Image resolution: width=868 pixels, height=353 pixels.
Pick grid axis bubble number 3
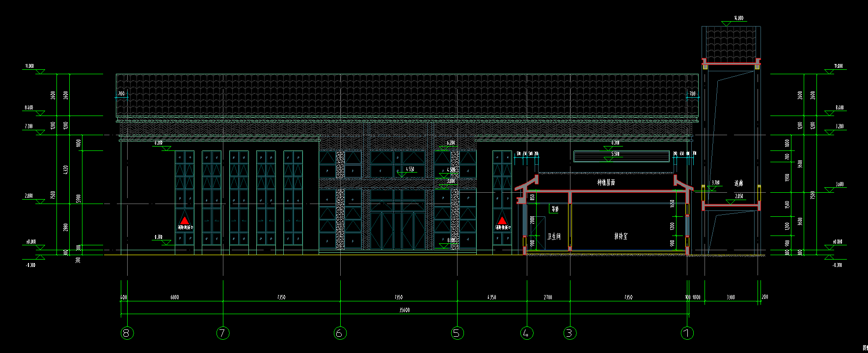(x=570, y=333)
